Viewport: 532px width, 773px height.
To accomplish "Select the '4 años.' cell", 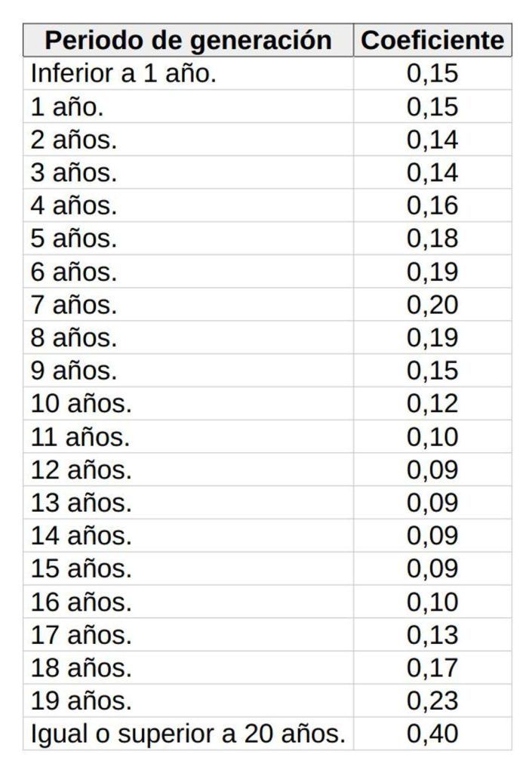I will pyautogui.click(x=188, y=205).
